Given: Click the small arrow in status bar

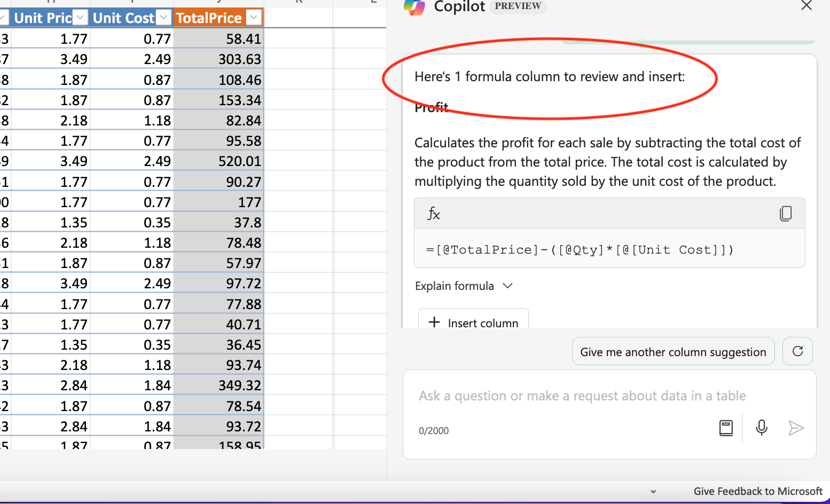Looking at the screenshot, I should 653,492.
